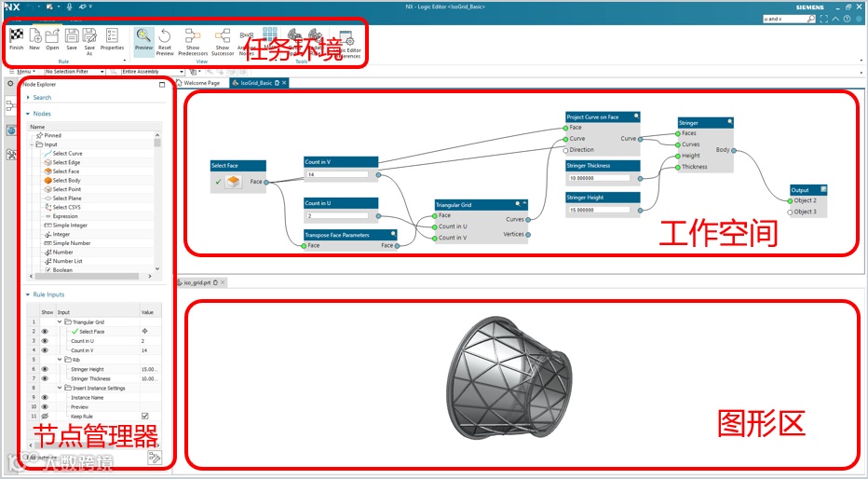Click the Stringer Thickness value field
This screenshot has height=479, width=868.
(600, 178)
